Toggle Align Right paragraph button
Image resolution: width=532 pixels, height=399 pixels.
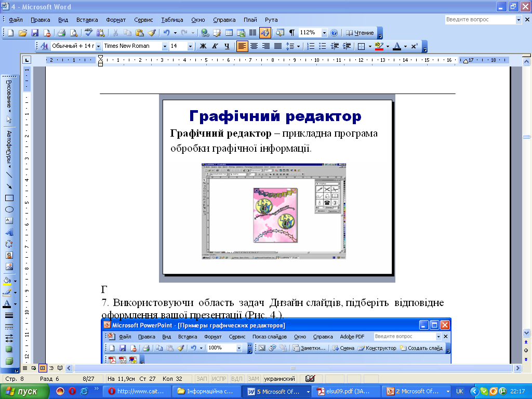265,46
